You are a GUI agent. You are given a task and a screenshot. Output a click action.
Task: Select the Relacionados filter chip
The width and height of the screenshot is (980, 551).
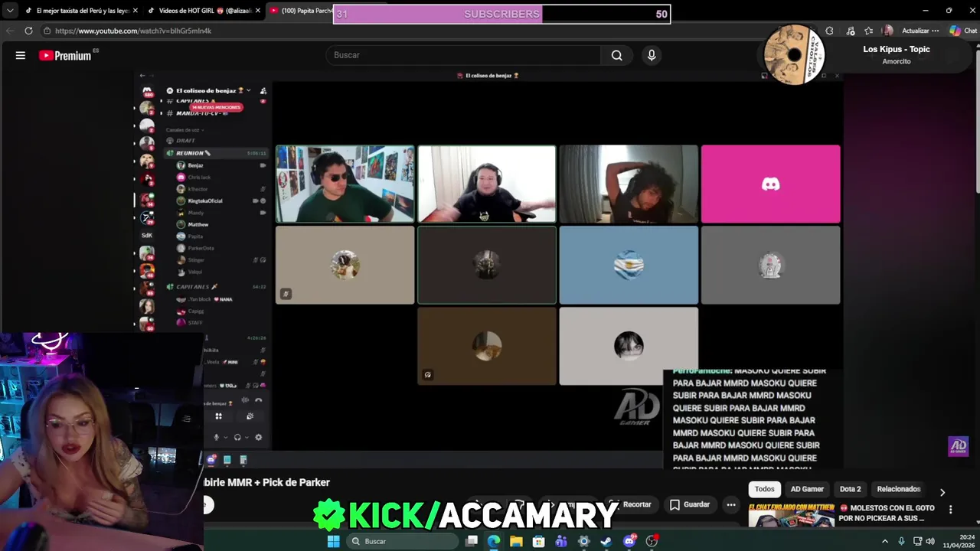pyautogui.click(x=898, y=489)
